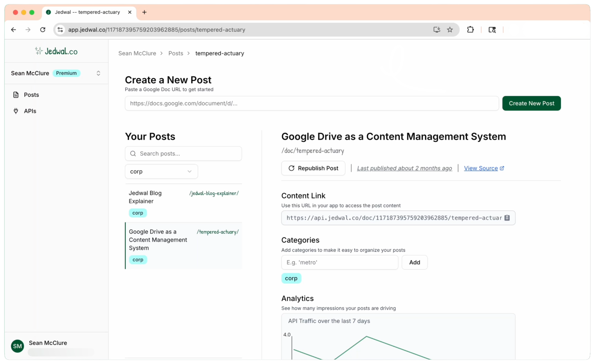This screenshot has height=364, width=594.
Task: Reload the current page
Action: pyautogui.click(x=43, y=30)
